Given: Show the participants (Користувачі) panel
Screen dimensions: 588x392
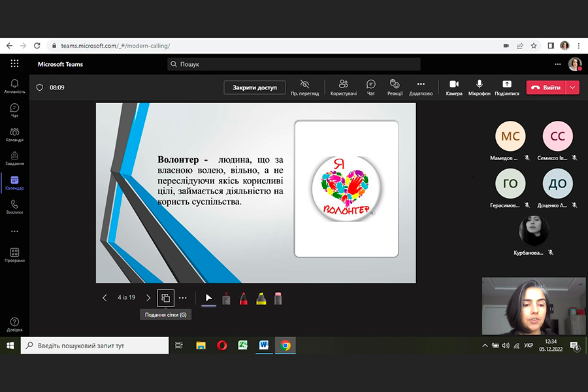Looking at the screenshot, I should [x=344, y=87].
